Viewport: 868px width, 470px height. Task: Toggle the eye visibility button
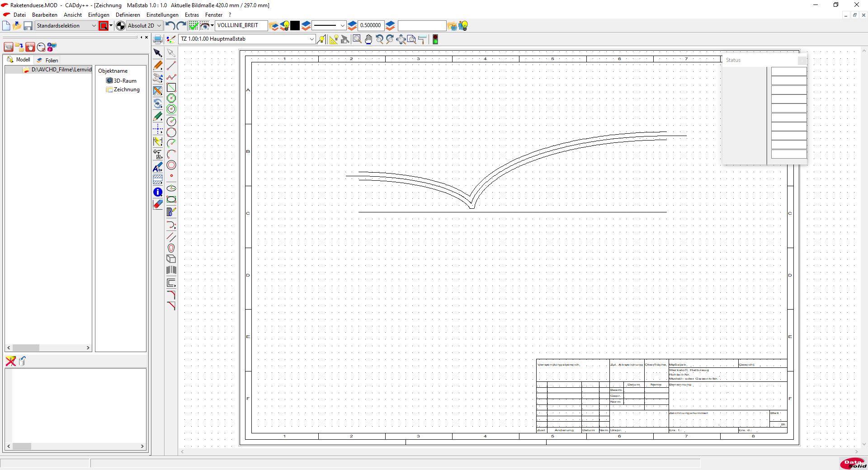205,26
